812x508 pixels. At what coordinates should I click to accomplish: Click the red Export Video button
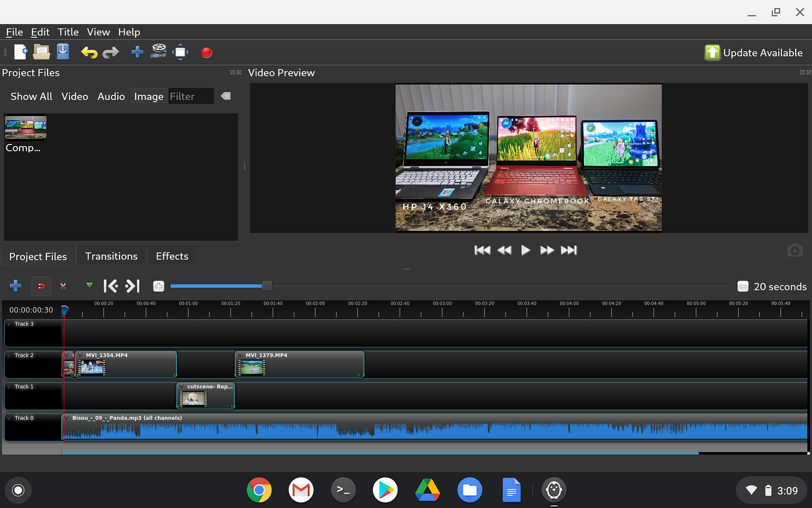click(206, 53)
